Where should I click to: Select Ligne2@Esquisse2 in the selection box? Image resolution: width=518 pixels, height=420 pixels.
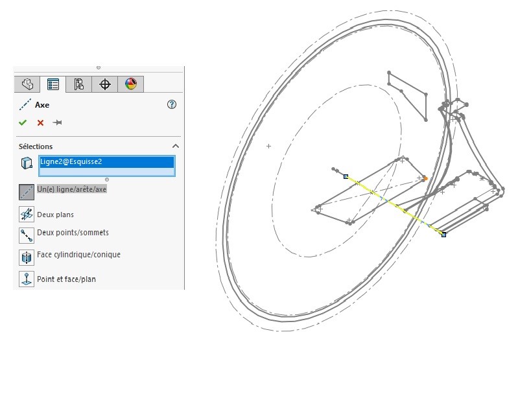coord(106,162)
